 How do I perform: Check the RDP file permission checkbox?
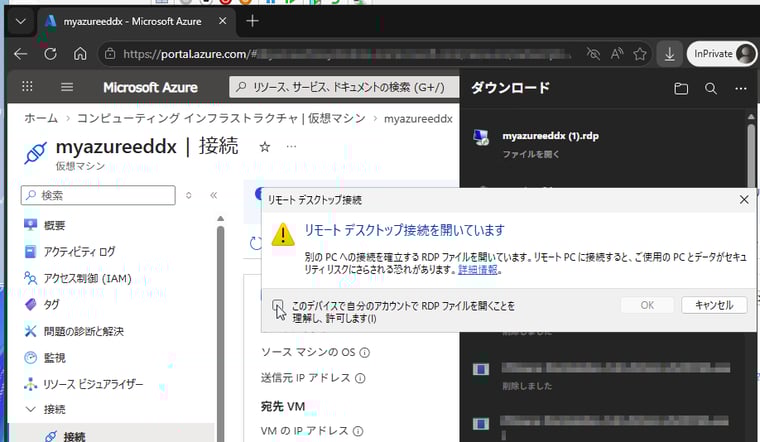[277, 305]
